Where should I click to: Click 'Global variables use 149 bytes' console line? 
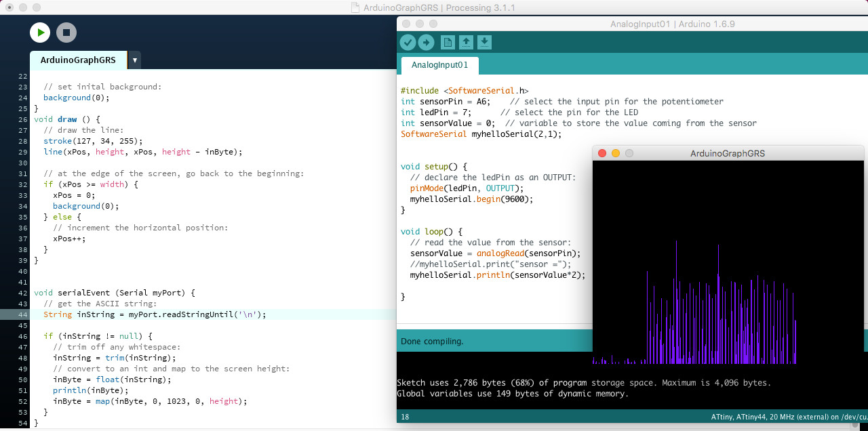click(x=513, y=394)
